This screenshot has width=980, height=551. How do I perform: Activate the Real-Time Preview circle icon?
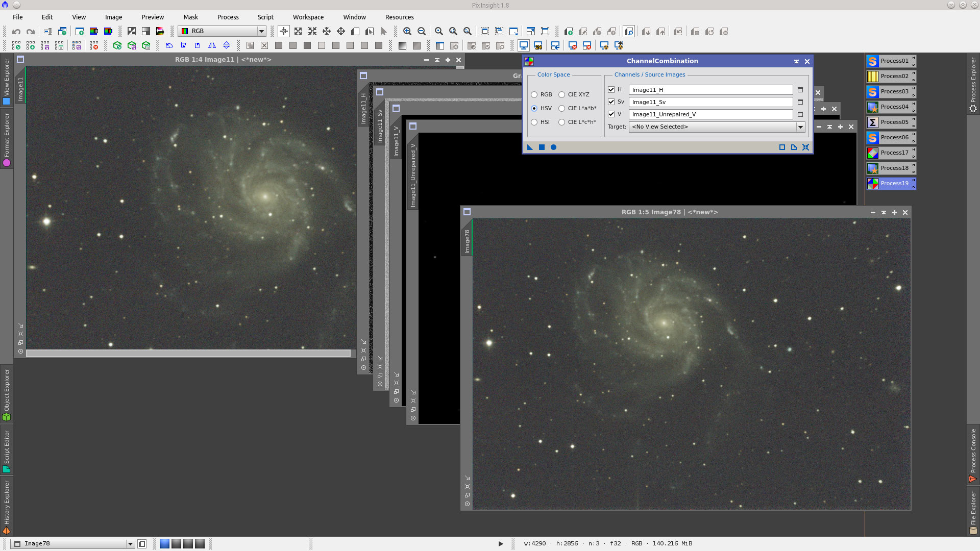click(553, 147)
